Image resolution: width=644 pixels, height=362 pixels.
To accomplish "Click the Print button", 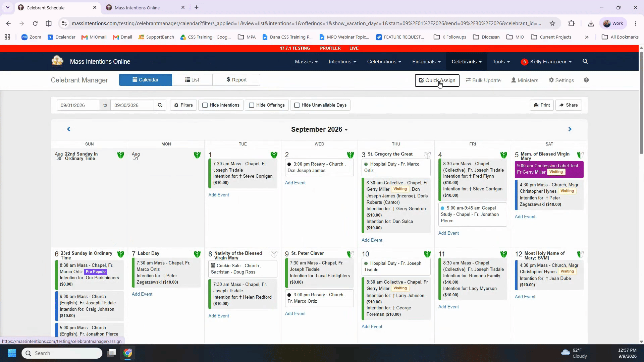I will 541,105.
